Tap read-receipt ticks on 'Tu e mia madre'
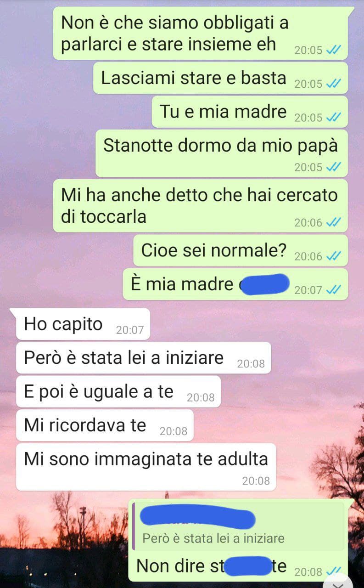The width and height of the screenshot is (364, 588). [x=333, y=118]
